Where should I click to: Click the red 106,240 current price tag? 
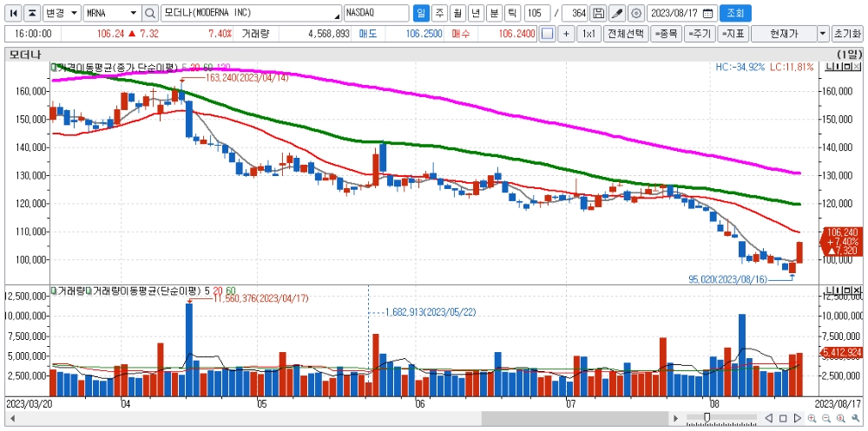pyautogui.click(x=840, y=242)
